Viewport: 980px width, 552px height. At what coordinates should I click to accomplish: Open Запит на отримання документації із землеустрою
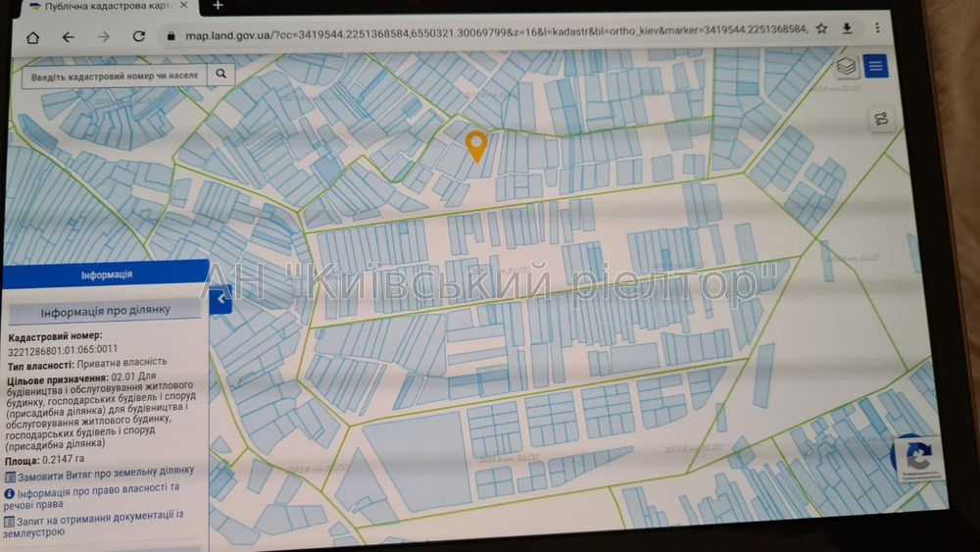point(94,524)
